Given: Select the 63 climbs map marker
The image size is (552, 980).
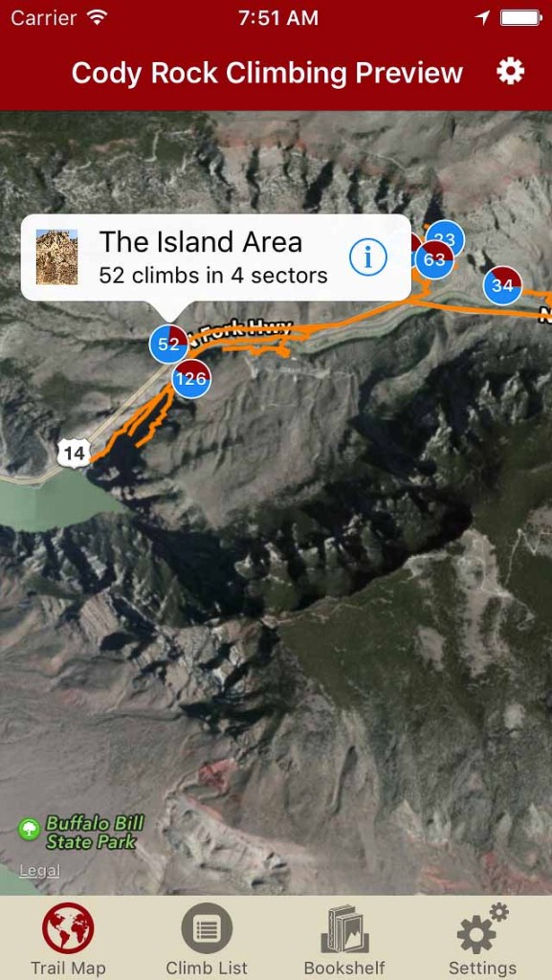Looking at the screenshot, I should point(434,258).
